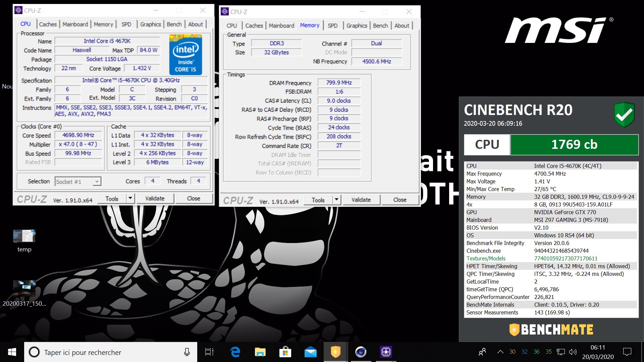Switch to Mainboard tab in left CPU-Z

(75, 24)
